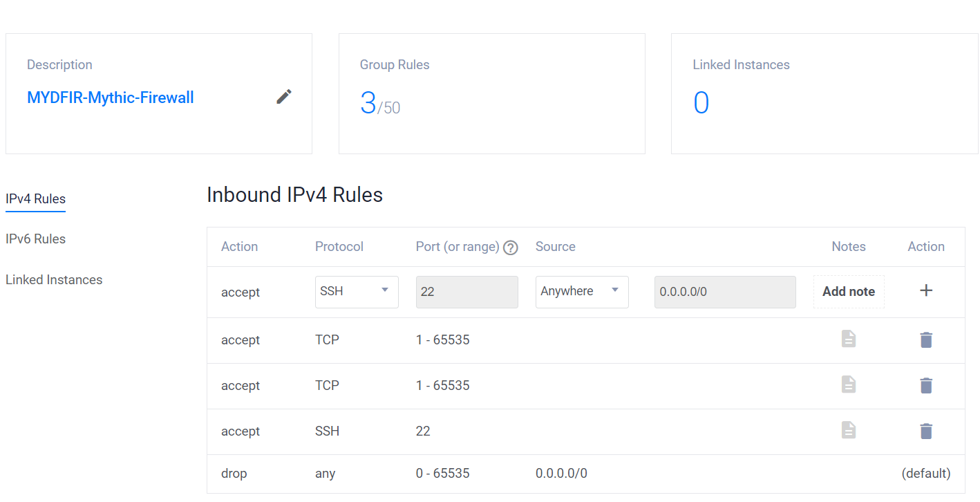Show help for Port (or range)

pyautogui.click(x=511, y=248)
